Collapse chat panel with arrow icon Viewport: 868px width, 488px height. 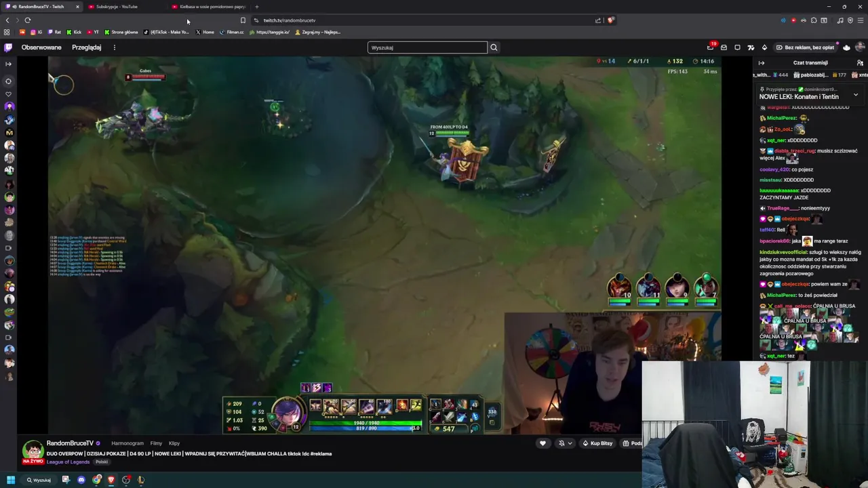point(761,62)
